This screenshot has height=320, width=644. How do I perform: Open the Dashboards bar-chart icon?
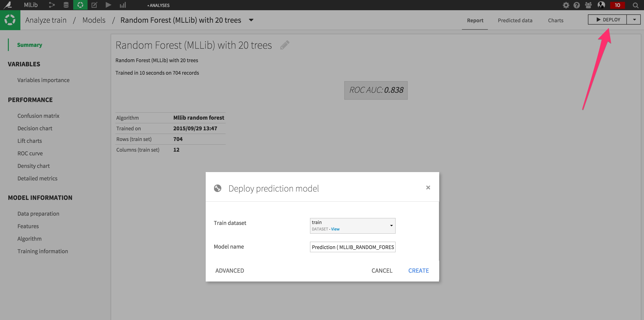[123, 5]
